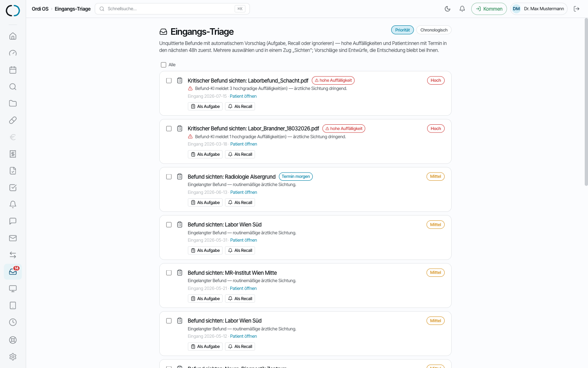The image size is (588, 368).
Task: Switch sorting to Chronologisch
Action: click(434, 30)
